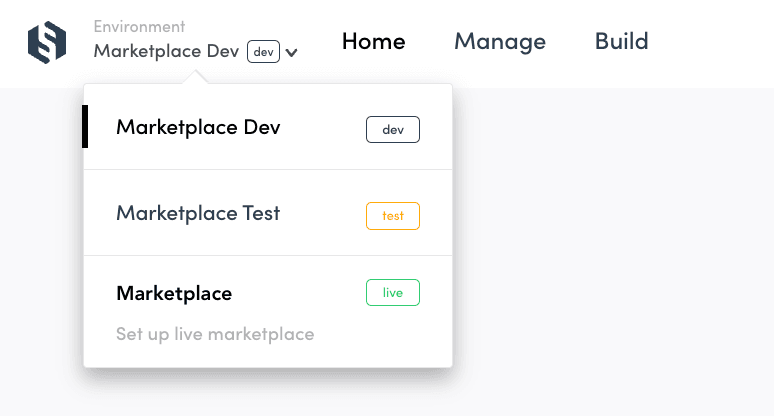Open the Home tab
Image resolution: width=774 pixels, height=416 pixels.
[x=373, y=41]
